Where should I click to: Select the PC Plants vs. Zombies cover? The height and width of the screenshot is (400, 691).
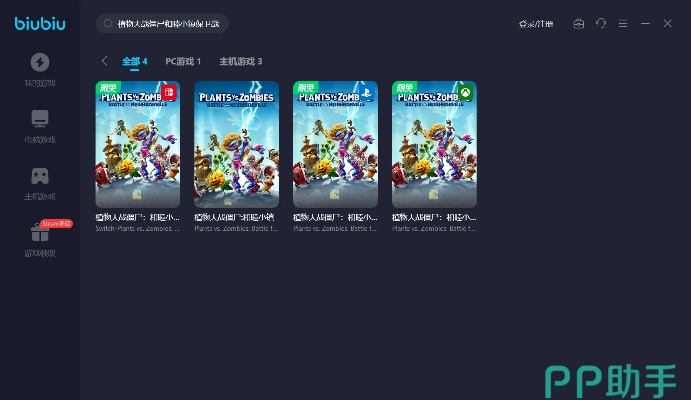click(236, 144)
